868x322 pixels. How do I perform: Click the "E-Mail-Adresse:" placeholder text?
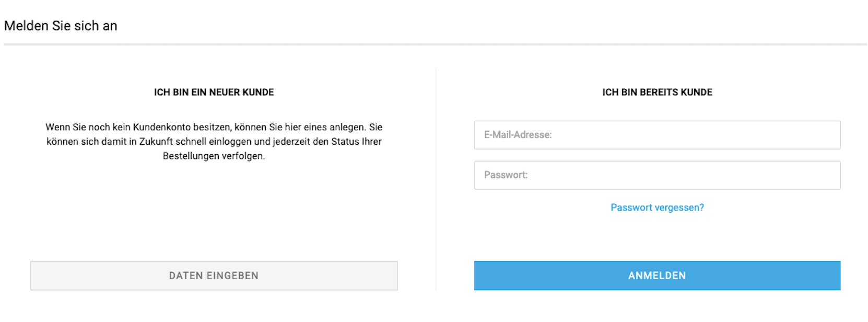(518, 135)
